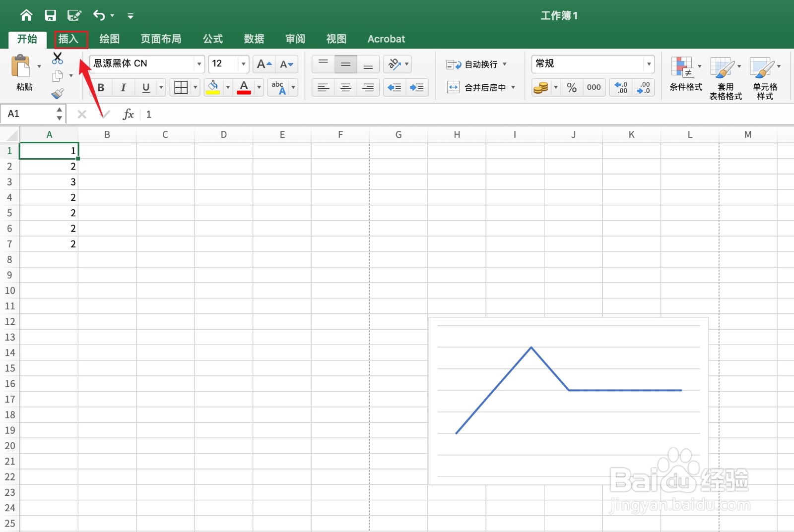Save the workbook with floppy icon

tap(50, 15)
